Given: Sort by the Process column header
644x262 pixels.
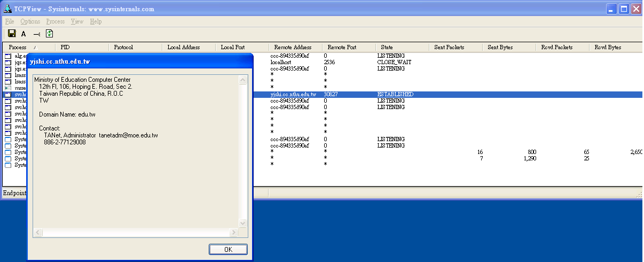Looking at the screenshot, I should tap(18, 47).
